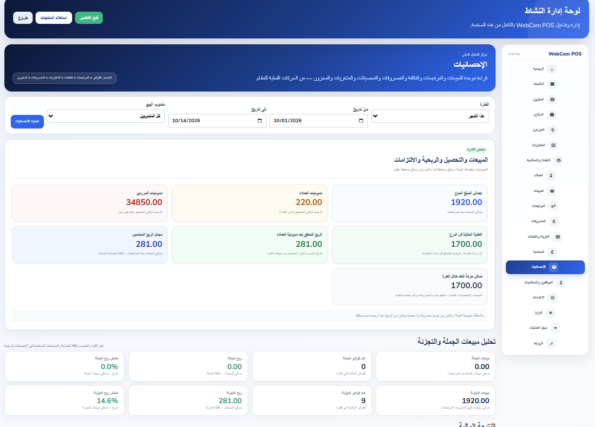Click the customer debts 220.00 card
Image resolution: width=595 pixels, height=427 pixels.
click(249, 203)
